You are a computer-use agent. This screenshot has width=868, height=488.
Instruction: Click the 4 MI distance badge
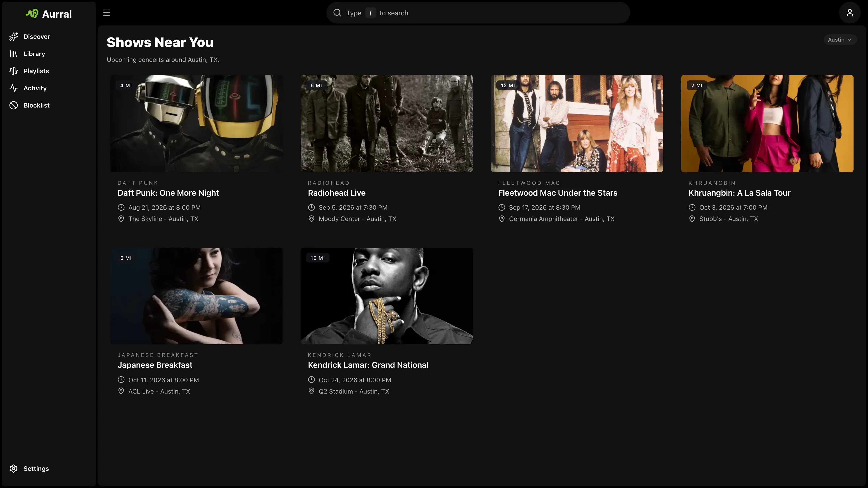coord(126,86)
